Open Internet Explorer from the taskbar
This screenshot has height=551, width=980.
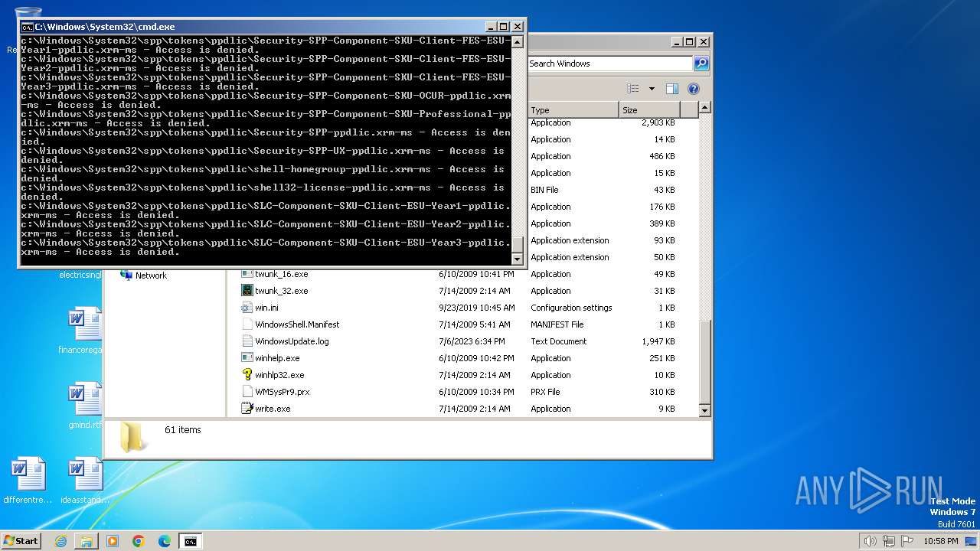60,541
